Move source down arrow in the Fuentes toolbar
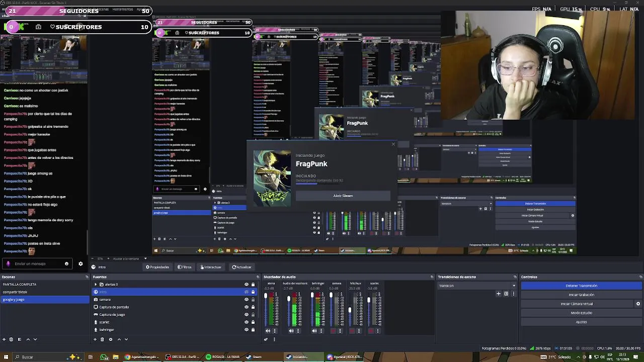Screen dimensions: 644x362 point(126,339)
